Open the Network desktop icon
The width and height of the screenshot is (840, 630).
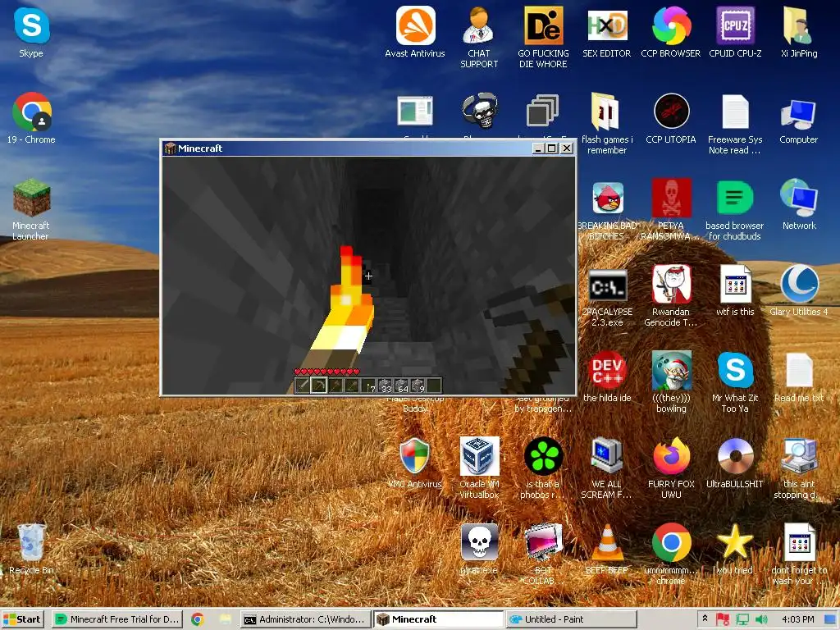click(x=799, y=204)
